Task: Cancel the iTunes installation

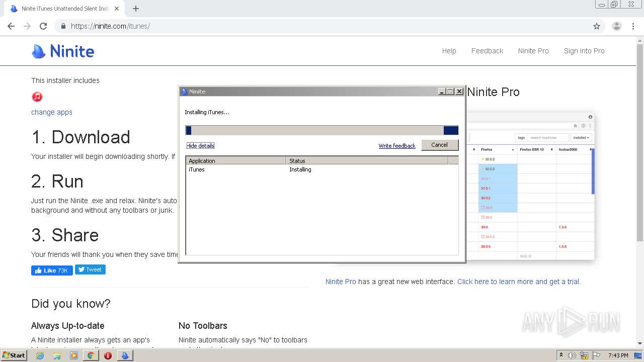Action: [439, 145]
